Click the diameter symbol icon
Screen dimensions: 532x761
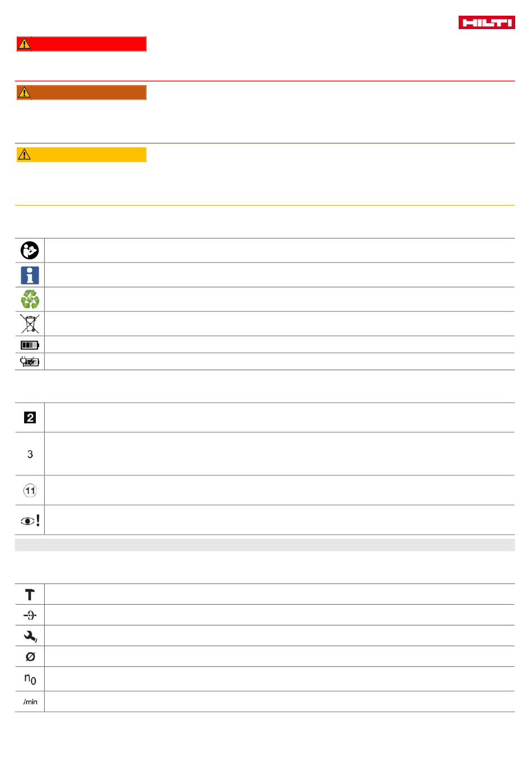30,657
